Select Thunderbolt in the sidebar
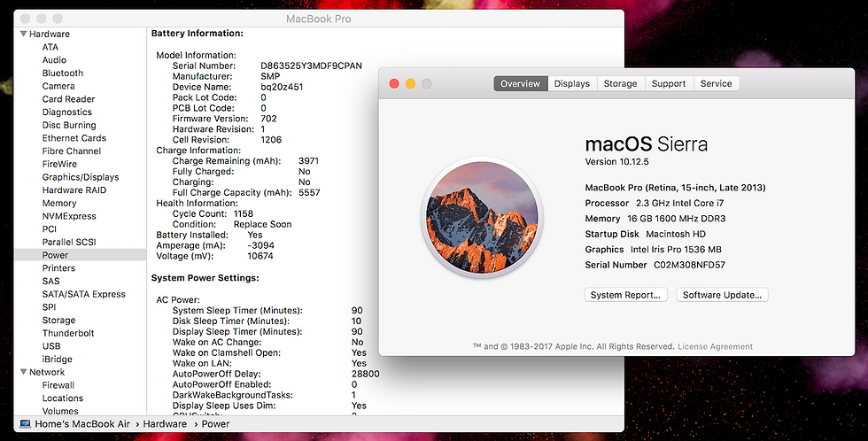Image resolution: width=868 pixels, height=441 pixels. [x=68, y=333]
